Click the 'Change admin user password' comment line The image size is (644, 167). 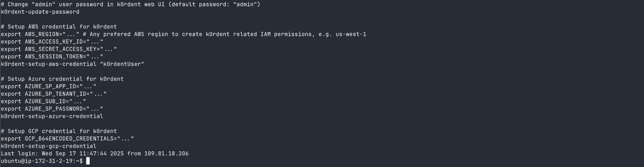pos(130,4)
